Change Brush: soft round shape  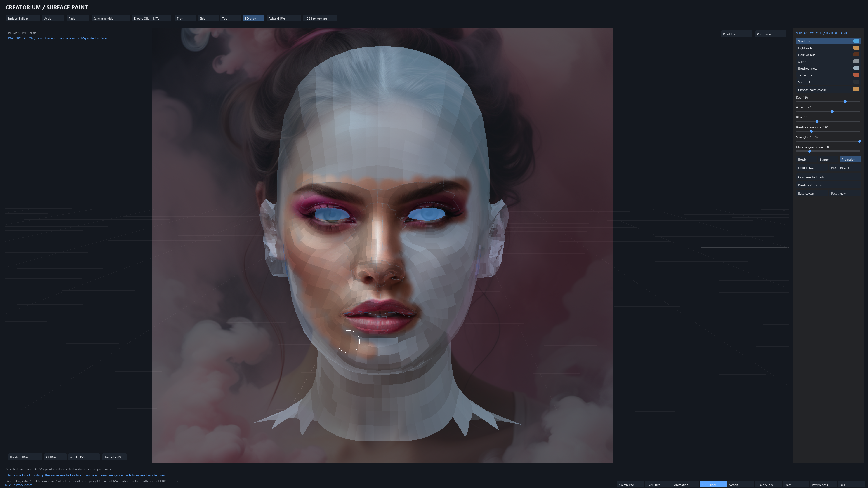pyautogui.click(x=828, y=185)
